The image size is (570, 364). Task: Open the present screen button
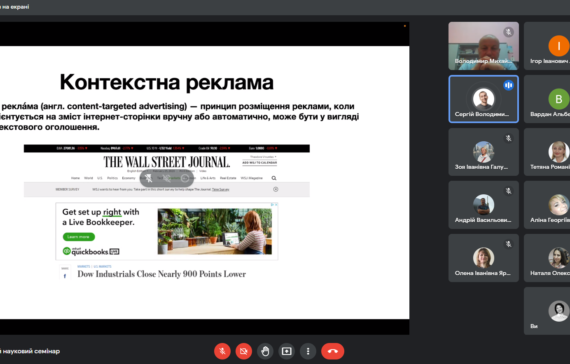(x=286, y=351)
